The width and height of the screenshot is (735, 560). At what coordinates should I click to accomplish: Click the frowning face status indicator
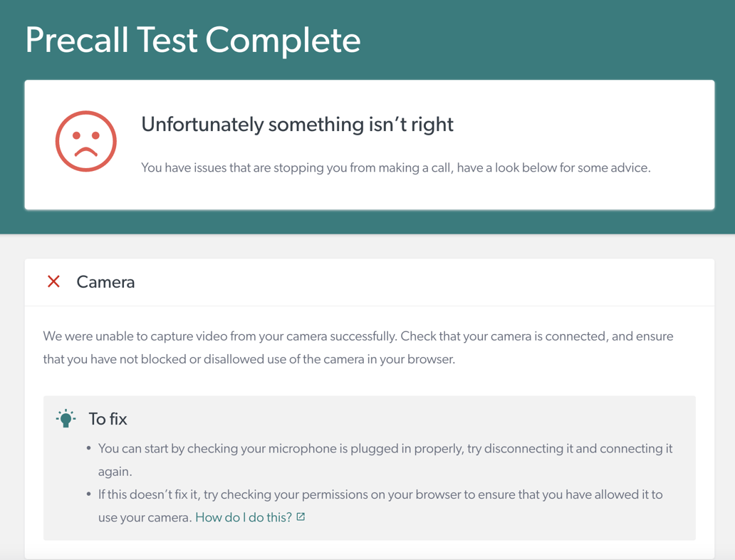(x=85, y=140)
